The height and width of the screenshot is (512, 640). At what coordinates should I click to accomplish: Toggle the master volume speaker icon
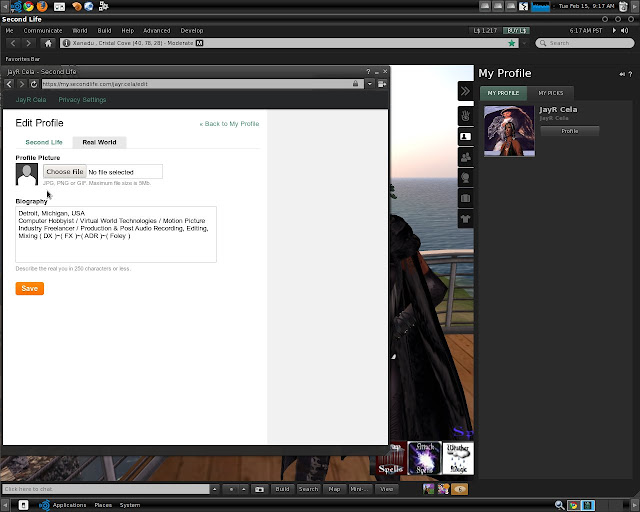pyautogui.click(x=624, y=31)
